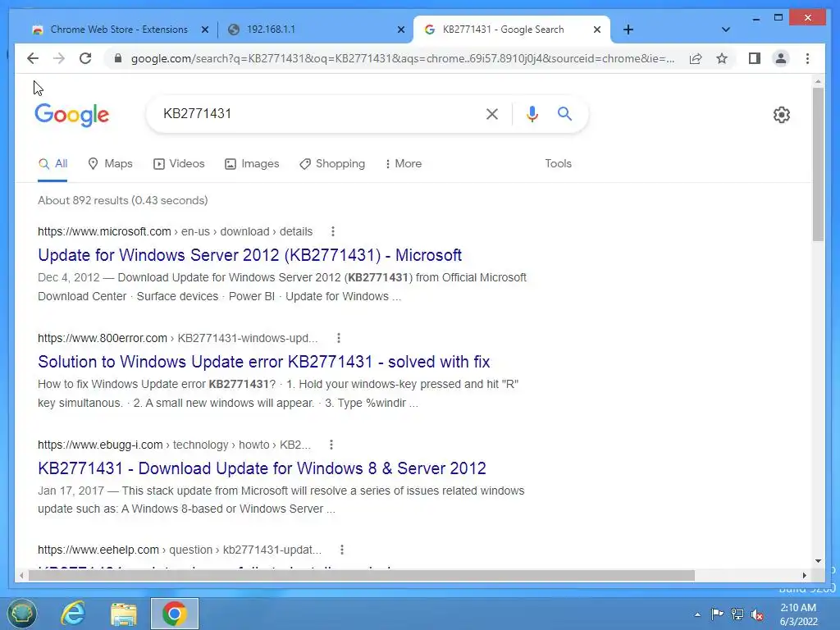Screen dimensions: 840x630
Task: Open Update for Windows Server 2012 link
Action: [x=249, y=255]
